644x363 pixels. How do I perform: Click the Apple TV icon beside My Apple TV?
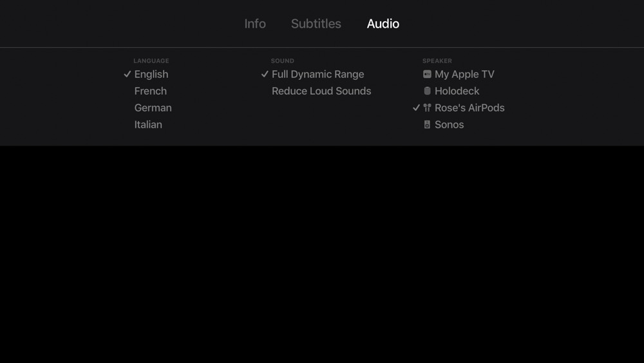click(427, 74)
